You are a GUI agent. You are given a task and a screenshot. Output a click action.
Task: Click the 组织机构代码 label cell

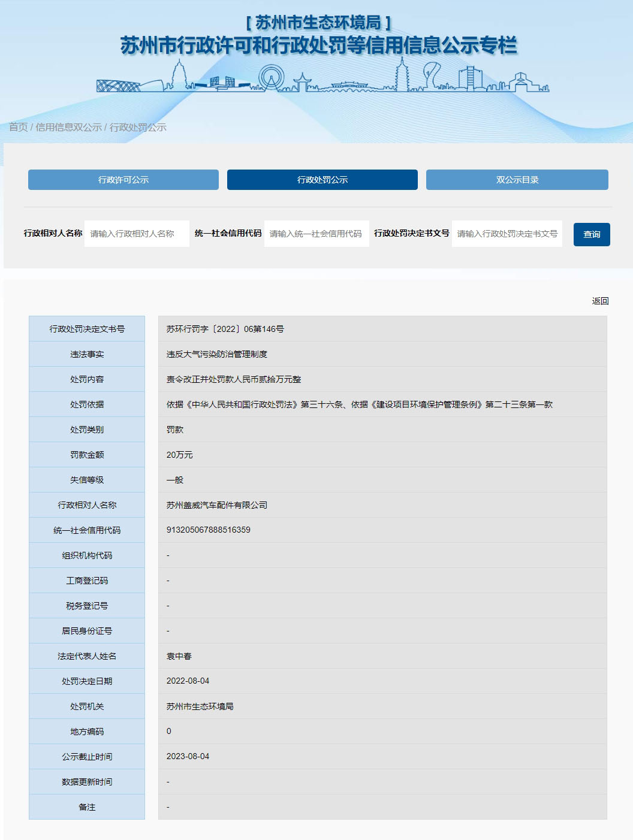87,555
